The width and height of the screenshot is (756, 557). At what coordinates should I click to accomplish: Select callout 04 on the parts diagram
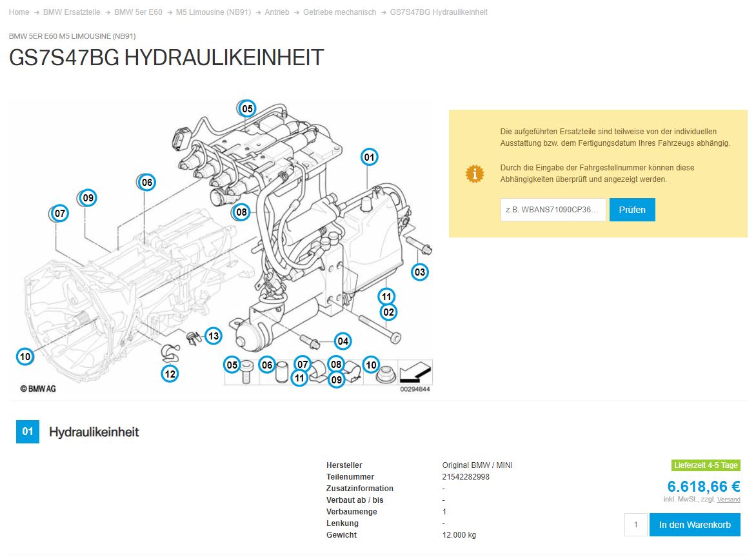[x=343, y=341]
